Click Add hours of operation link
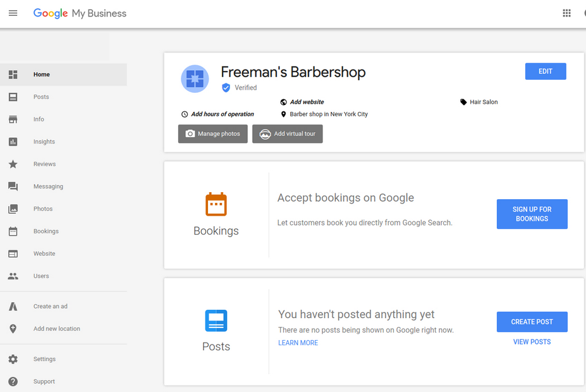Viewport: 586px width, 392px height. tap(223, 114)
